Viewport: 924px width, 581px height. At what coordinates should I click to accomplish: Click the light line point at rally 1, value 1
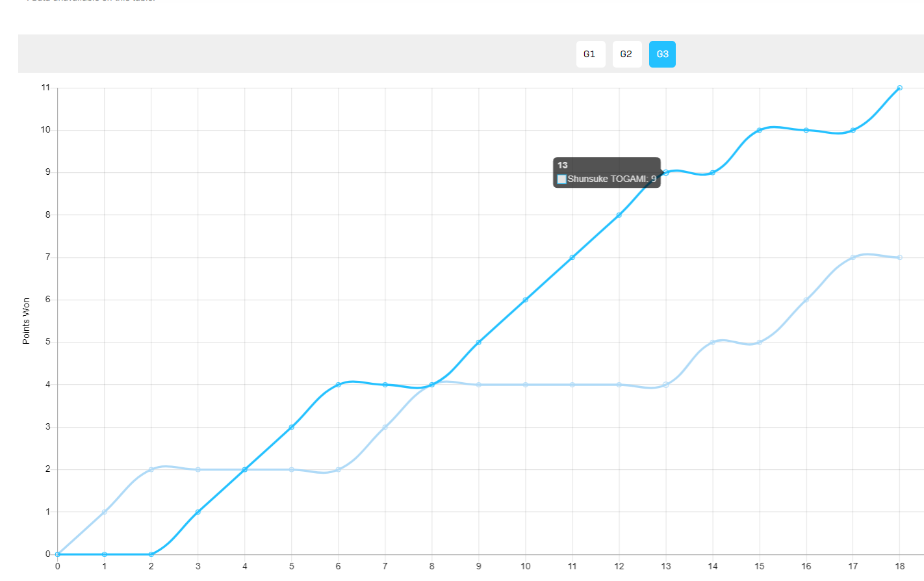(105, 512)
